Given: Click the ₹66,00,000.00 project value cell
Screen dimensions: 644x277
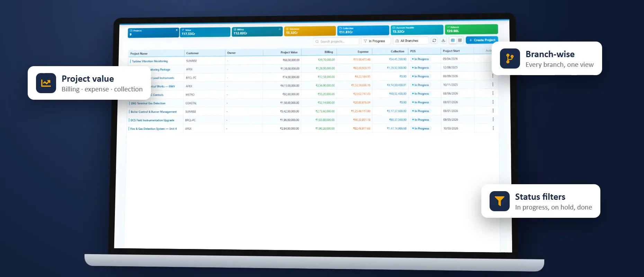Looking at the screenshot, I should [x=291, y=60].
